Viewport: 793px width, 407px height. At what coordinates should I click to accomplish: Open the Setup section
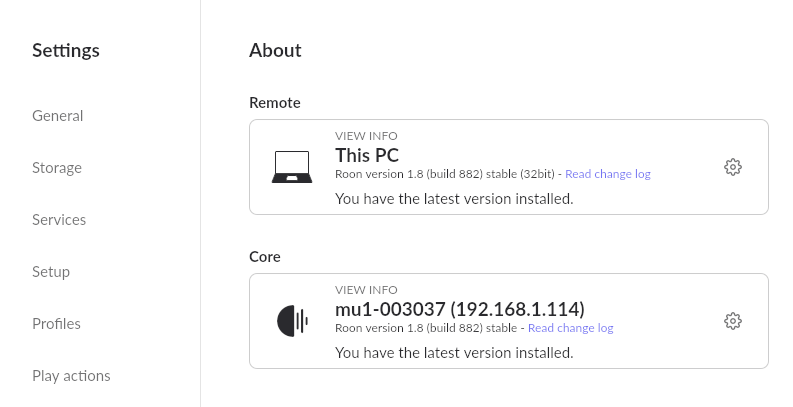(51, 272)
